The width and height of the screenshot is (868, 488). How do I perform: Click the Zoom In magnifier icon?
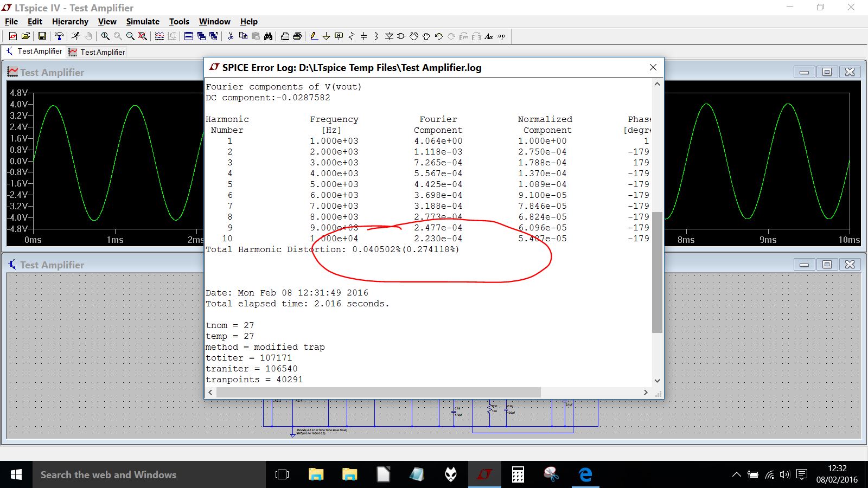[105, 36]
